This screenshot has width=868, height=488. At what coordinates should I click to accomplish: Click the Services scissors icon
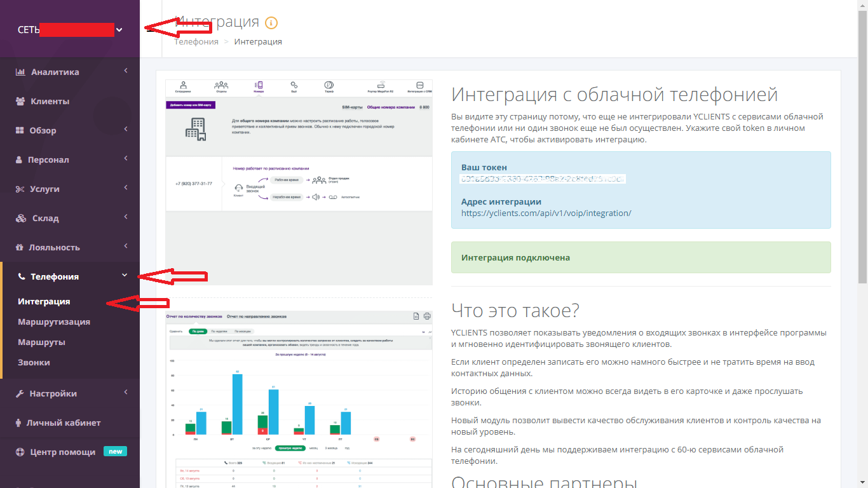tap(20, 189)
